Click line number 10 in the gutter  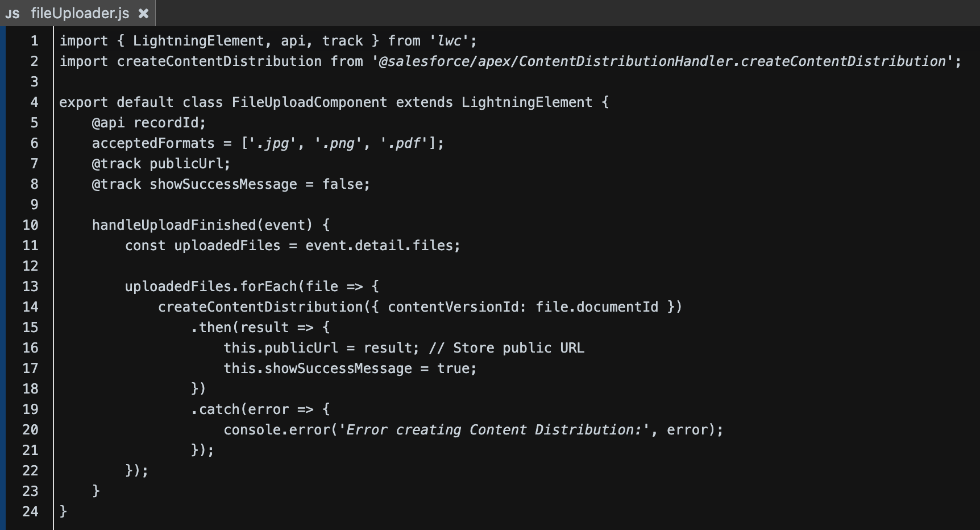30,225
